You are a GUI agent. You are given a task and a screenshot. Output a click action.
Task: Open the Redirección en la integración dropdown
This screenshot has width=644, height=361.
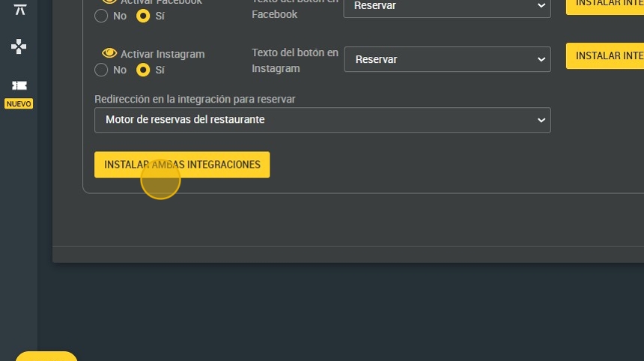323,120
